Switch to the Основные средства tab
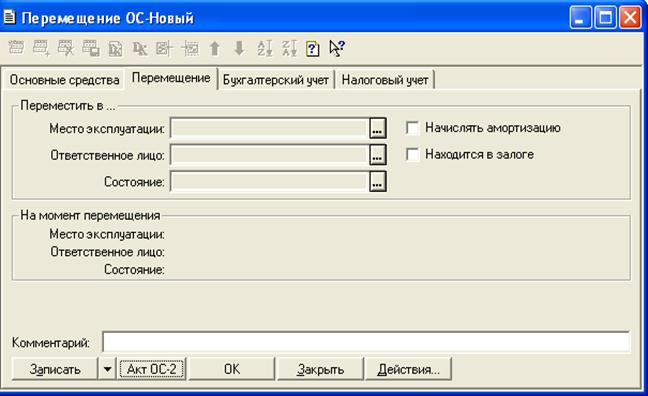The height and width of the screenshot is (396, 648). click(64, 79)
